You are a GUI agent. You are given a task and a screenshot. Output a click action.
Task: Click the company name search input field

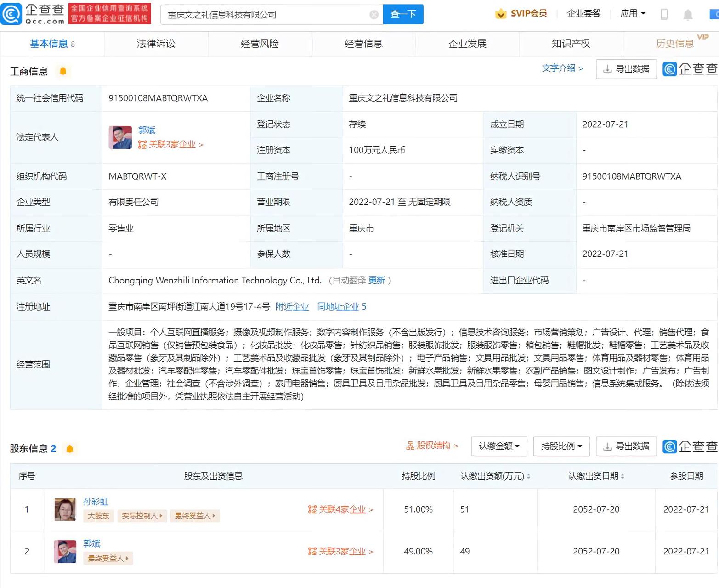(266, 15)
